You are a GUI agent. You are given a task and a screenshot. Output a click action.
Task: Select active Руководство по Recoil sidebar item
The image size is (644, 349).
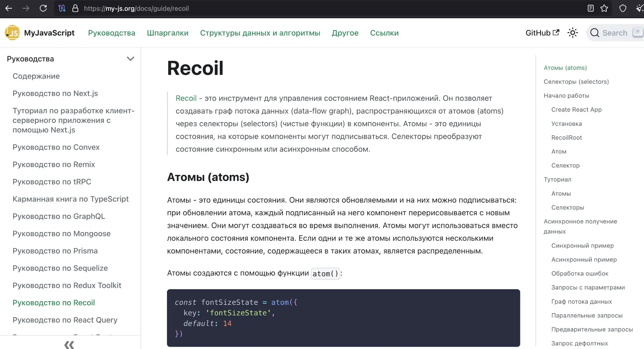point(54,303)
